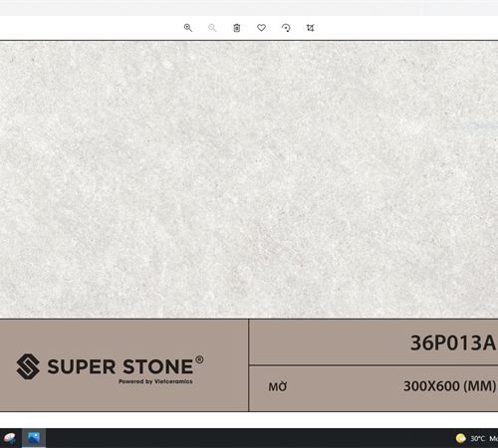
Task: Click the registered trademark symbol
Action: click(199, 359)
